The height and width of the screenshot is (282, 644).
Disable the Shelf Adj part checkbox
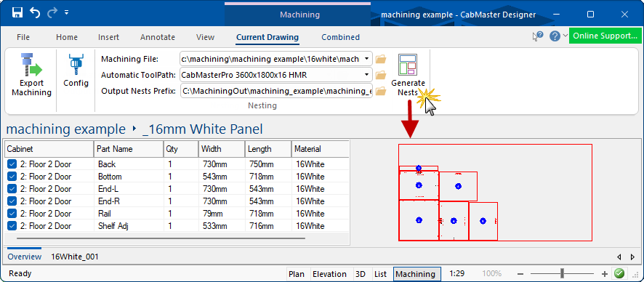click(x=12, y=226)
